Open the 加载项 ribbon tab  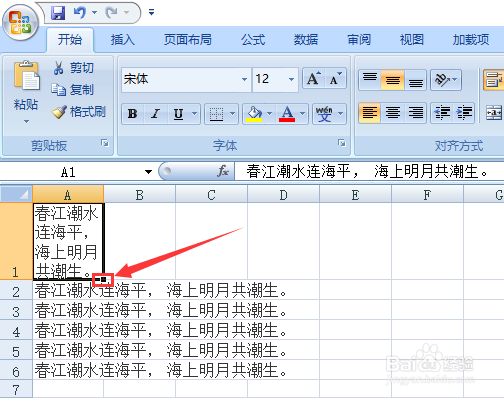(x=471, y=40)
